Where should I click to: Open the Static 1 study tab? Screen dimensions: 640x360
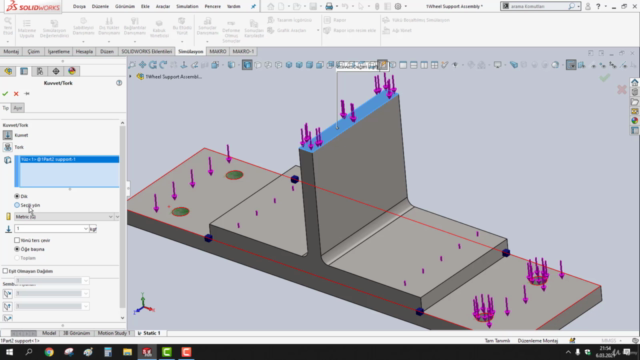[150, 333]
